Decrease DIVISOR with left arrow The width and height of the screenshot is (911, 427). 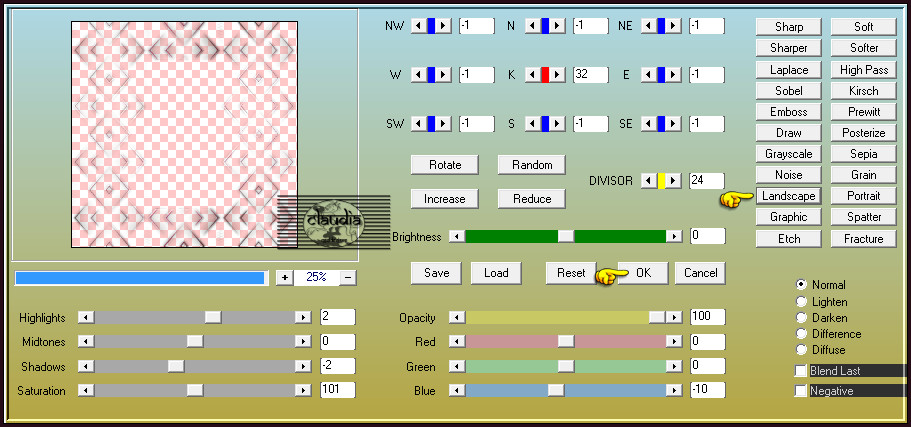[x=648, y=181]
